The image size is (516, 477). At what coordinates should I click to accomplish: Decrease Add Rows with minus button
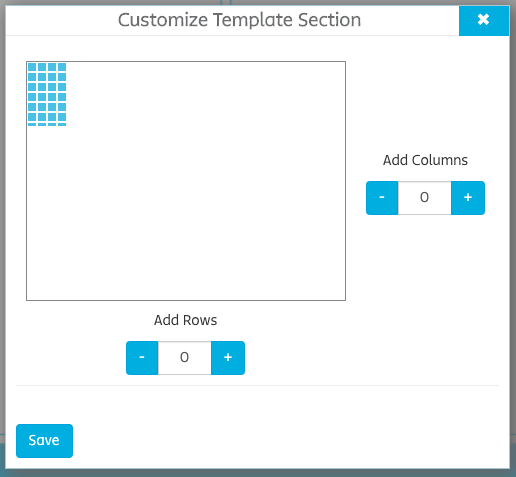click(x=142, y=358)
